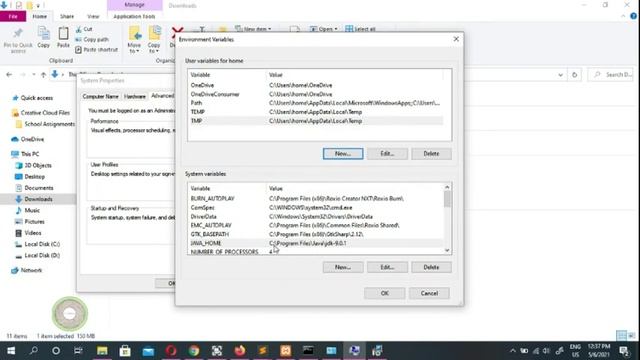Viewport: 640px width, 360px height.
Task: Click OK in Environment Variables dialog
Action: pyautogui.click(x=384, y=293)
